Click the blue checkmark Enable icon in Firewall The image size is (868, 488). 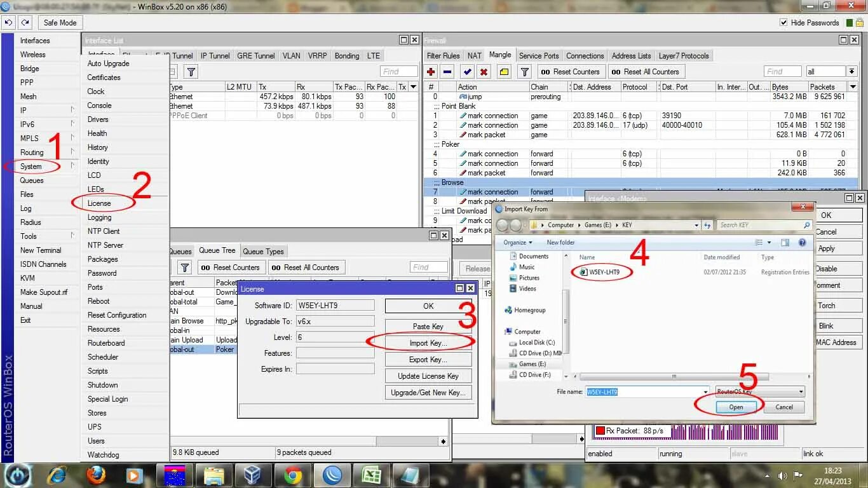coord(468,72)
